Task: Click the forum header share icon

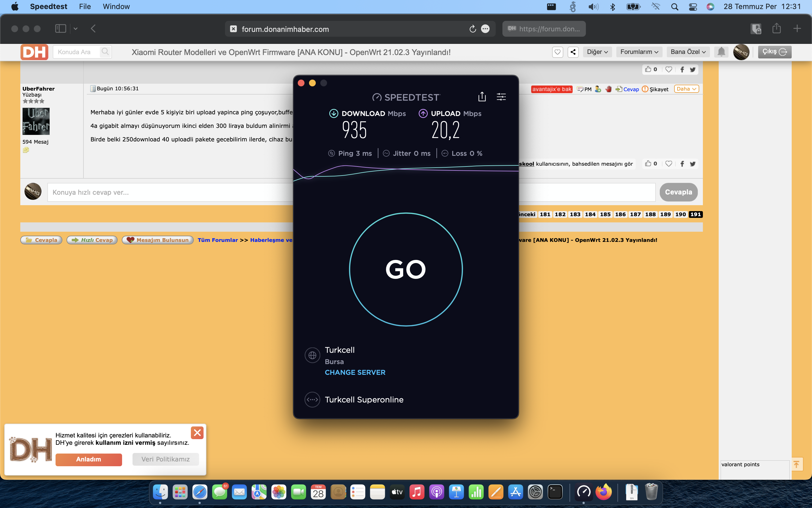Action: [573, 52]
